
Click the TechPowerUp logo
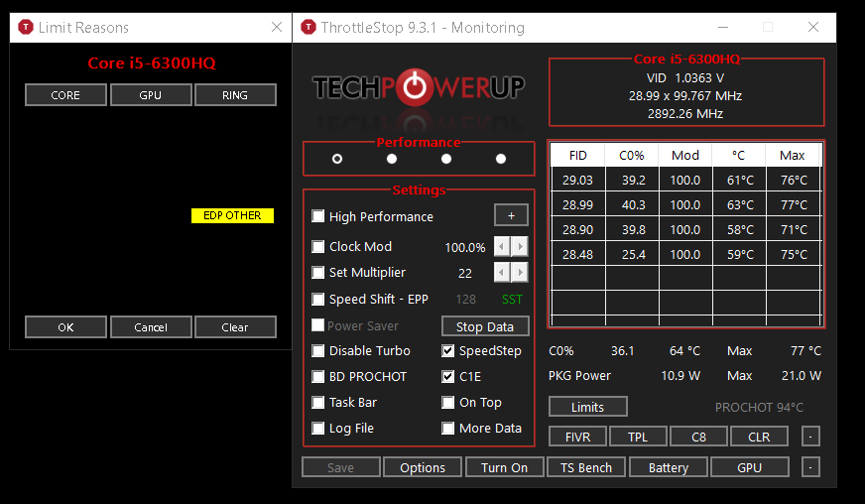419,87
